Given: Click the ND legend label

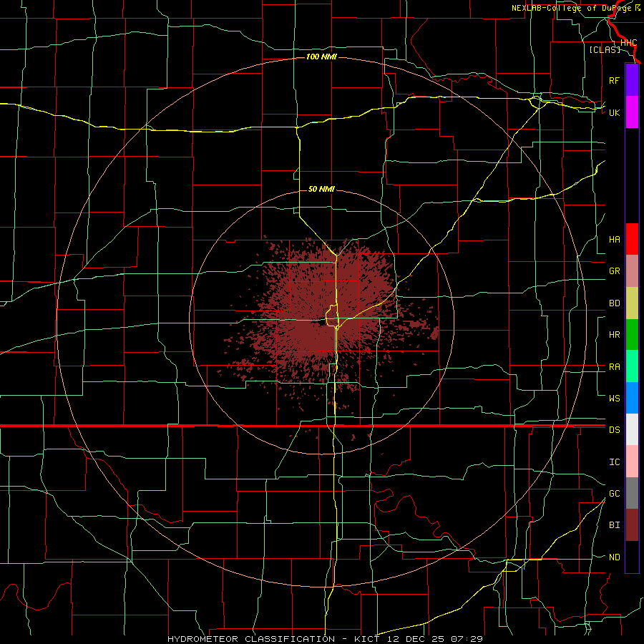Looking at the screenshot, I should [614, 557].
